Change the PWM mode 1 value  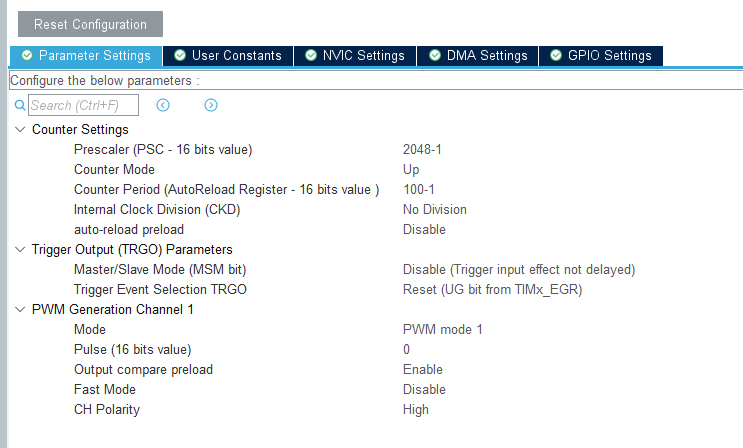443,330
